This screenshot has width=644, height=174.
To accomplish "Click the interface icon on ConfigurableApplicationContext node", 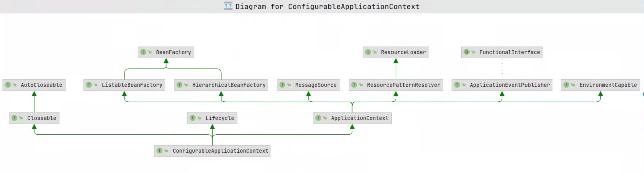I will pos(160,151).
